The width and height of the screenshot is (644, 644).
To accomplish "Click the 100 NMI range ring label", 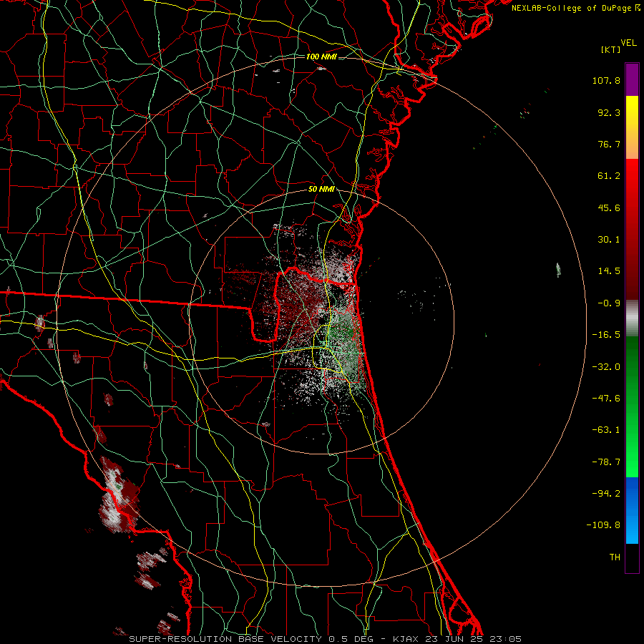I will pyautogui.click(x=321, y=57).
